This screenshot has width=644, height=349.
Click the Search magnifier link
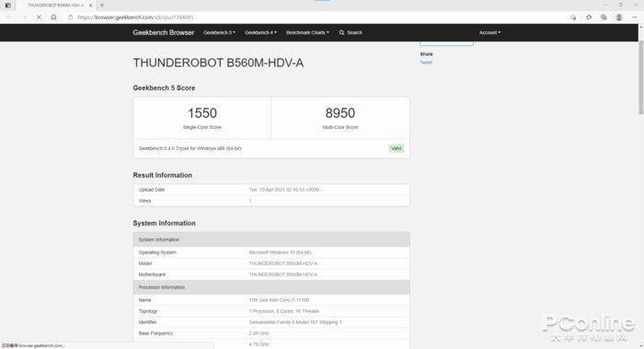click(x=351, y=32)
